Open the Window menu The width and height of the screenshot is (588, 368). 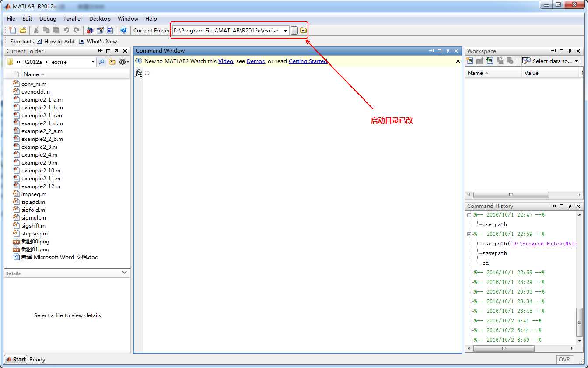128,19
